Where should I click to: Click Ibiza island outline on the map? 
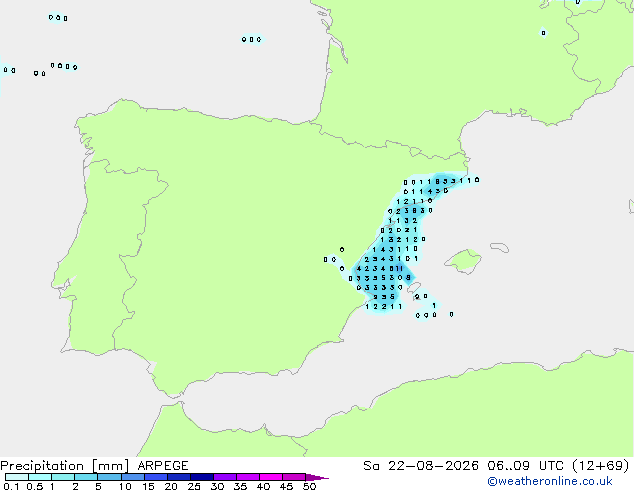point(414,287)
